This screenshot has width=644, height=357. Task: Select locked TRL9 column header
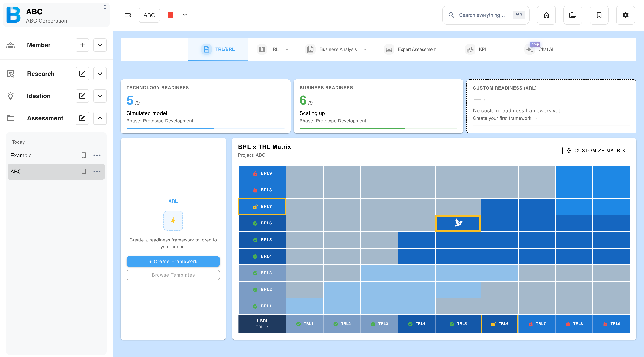pyautogui.click(x=611, y=324)
